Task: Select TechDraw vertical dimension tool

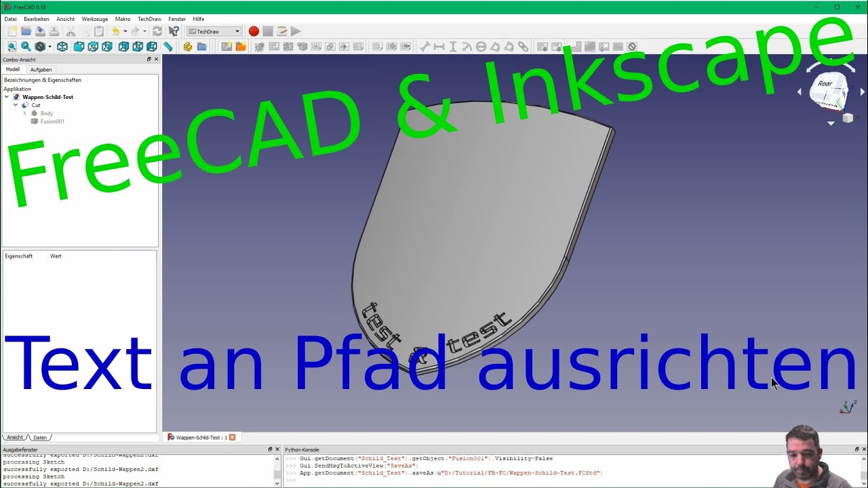Action: [453, 47]
